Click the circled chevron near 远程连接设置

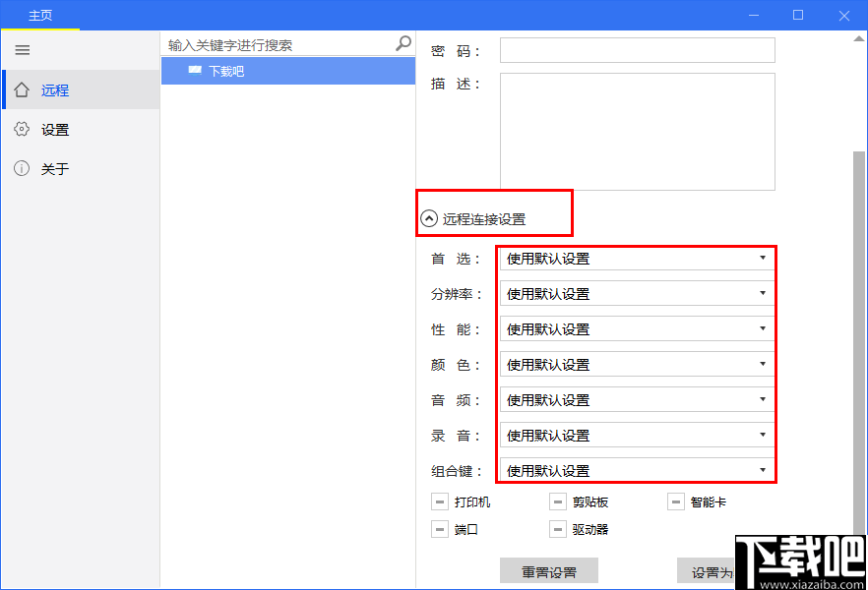(x=428, y=218)
